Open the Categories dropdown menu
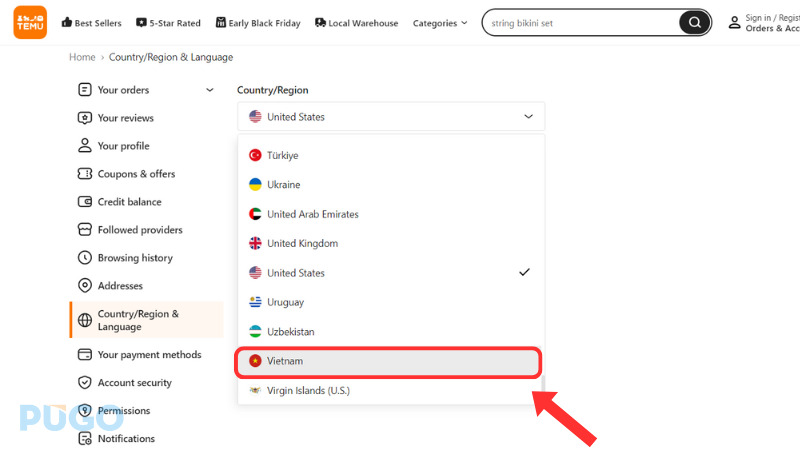This screenshot has width=800, height=450. point(440,23)
